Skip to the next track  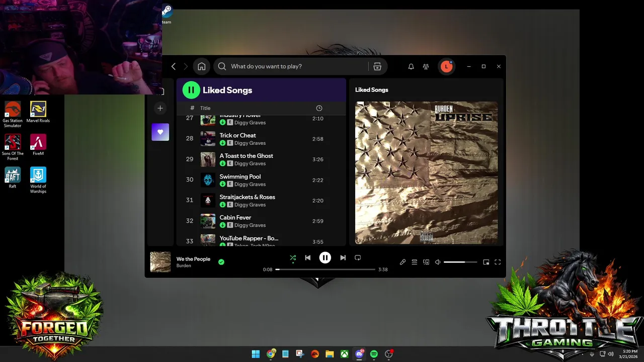(x=343, y=257)
